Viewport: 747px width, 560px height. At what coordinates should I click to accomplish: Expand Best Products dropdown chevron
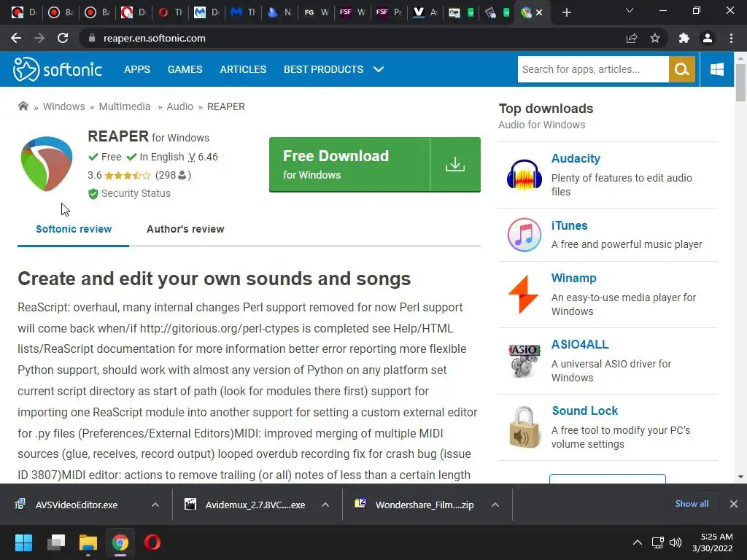(379, 69)
